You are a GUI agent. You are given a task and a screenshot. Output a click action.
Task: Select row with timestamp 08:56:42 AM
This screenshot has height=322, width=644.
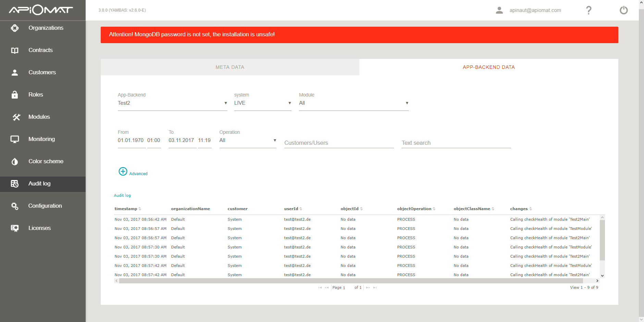(x=357, y=220)
